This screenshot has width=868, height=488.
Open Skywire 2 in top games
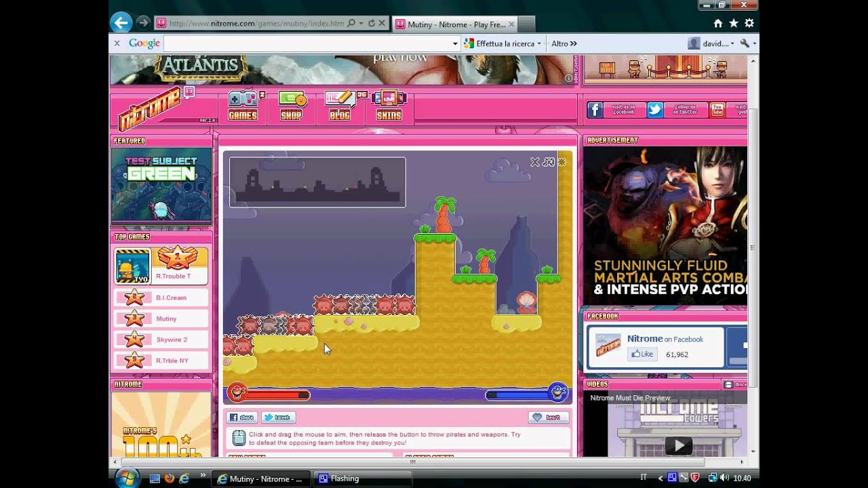(161, 340)
